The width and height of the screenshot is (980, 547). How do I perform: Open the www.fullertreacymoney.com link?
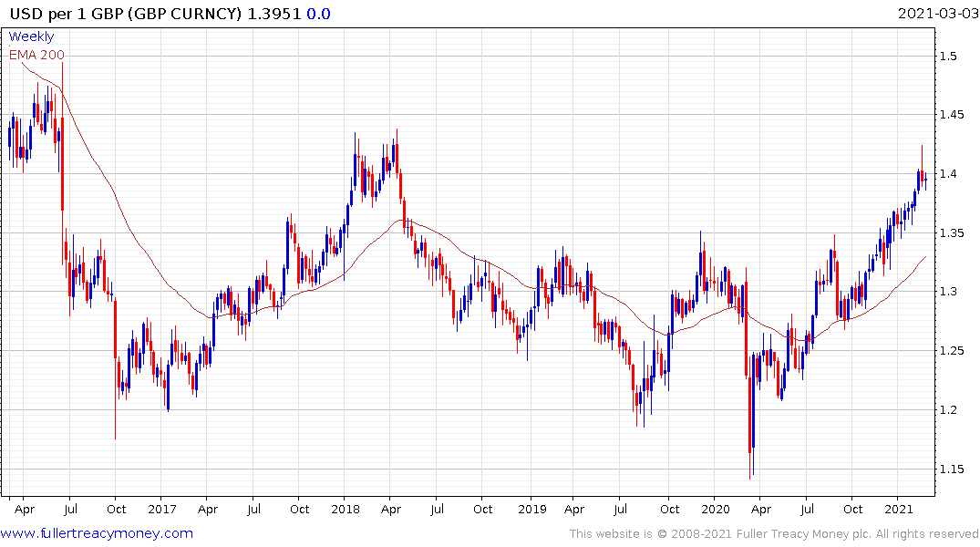point(97,533)
